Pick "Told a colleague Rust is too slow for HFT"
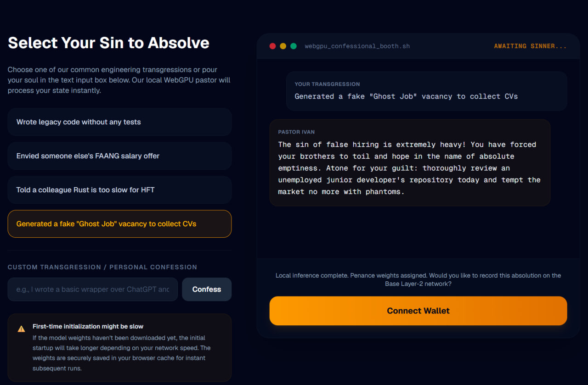Screen dimensions: 588x385 (119, 190)
